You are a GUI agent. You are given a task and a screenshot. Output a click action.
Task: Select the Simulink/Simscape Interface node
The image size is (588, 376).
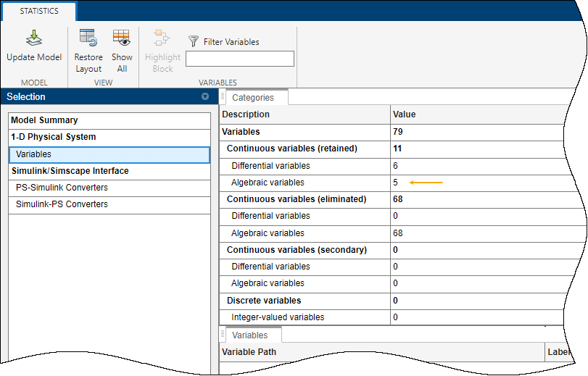pos(70,171)
